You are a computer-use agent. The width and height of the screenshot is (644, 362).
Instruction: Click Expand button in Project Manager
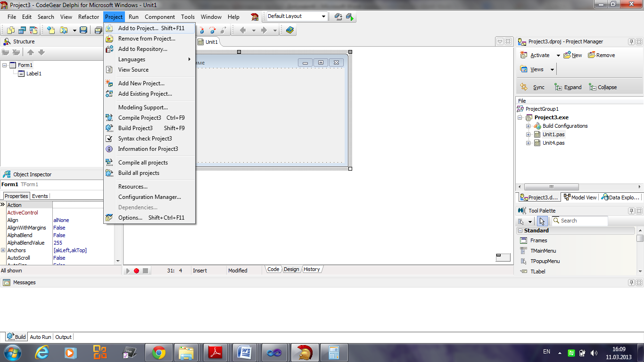point(568,87)
